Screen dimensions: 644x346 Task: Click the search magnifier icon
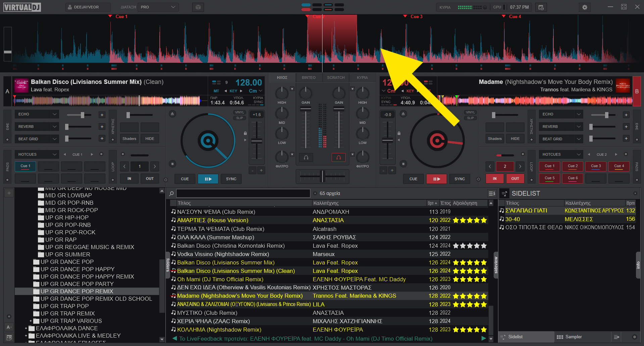(x=171, y=194)
